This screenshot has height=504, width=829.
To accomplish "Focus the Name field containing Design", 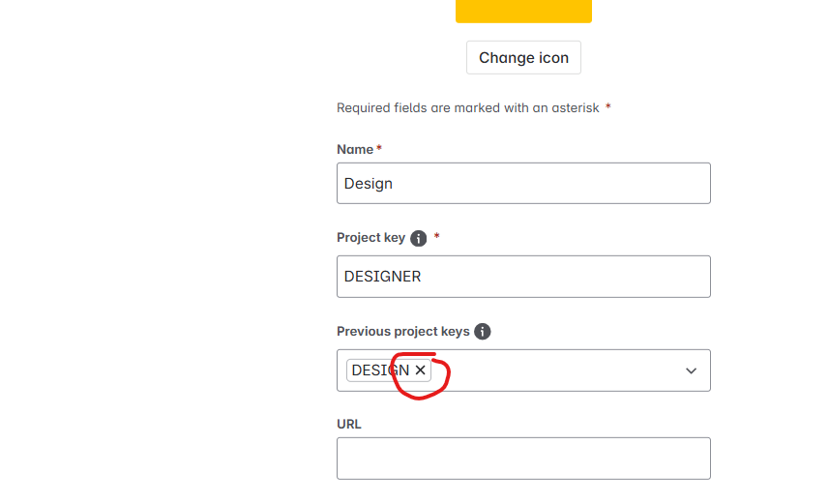I will (523, 184).
